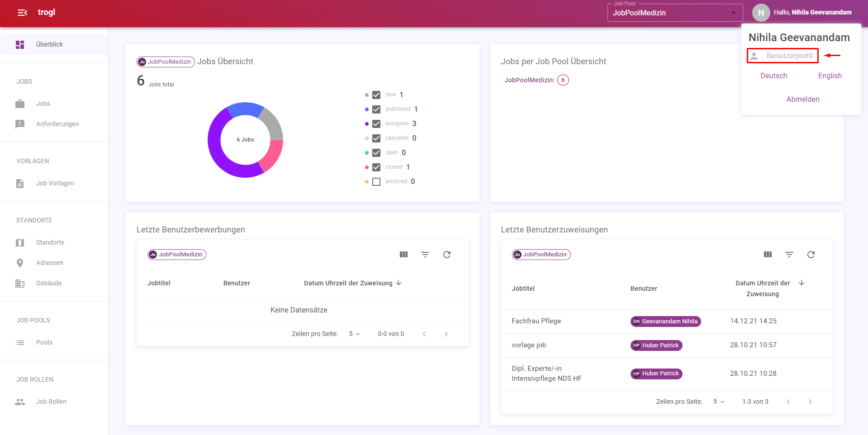The width and height of the screenshot is (868, 435).
Task: Refresh the Letzte Benutzerbewerbungen table
Action: pyautogui.click(x=447, y=255)
